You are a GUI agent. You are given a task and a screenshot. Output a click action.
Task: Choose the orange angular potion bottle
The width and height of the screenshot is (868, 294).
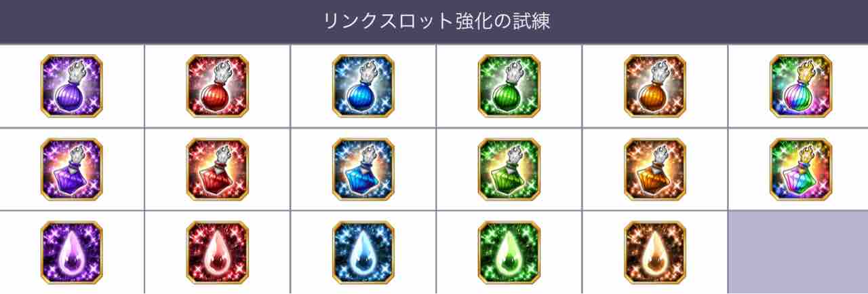[655, 169]
